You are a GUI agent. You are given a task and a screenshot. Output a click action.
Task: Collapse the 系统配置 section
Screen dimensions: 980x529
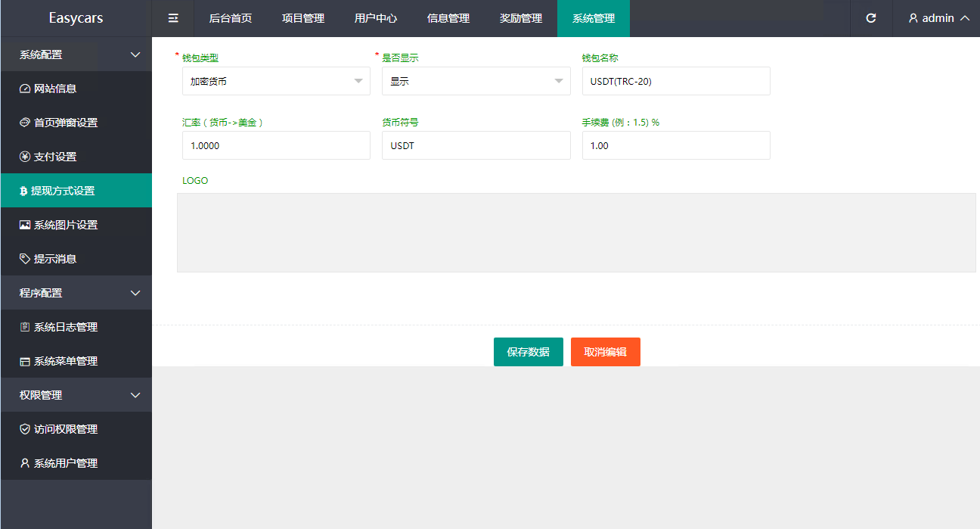pos(76,54)
